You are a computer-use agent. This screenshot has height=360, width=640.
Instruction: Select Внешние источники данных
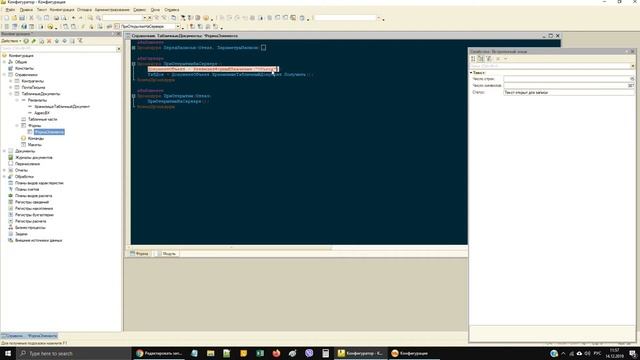tap(38, 240)
